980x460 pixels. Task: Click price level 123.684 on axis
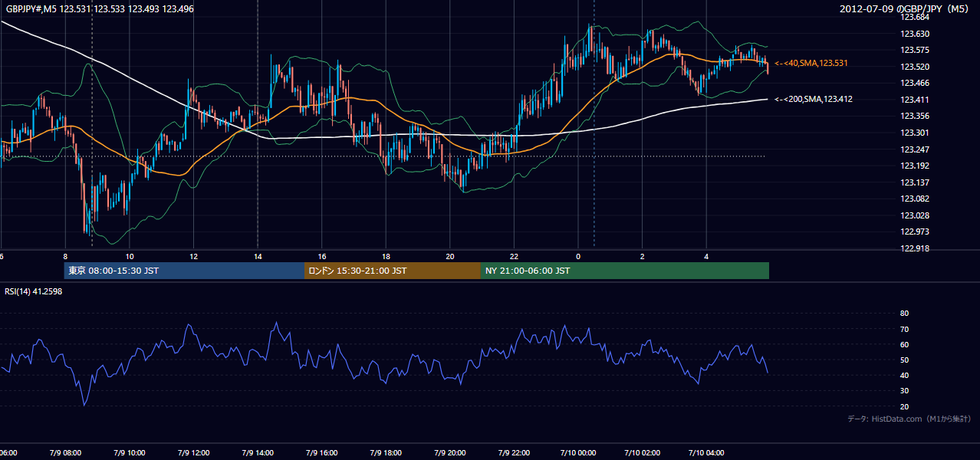click(914, 17)
